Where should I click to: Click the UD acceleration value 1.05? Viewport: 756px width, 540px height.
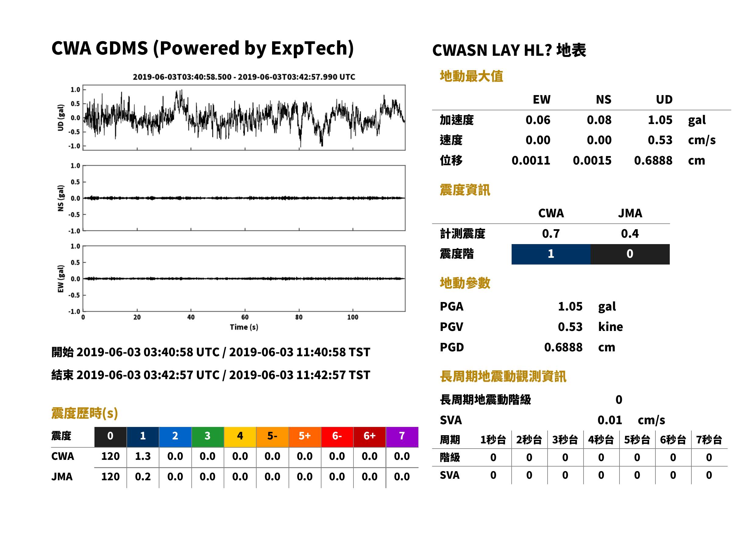coord(660,120)
